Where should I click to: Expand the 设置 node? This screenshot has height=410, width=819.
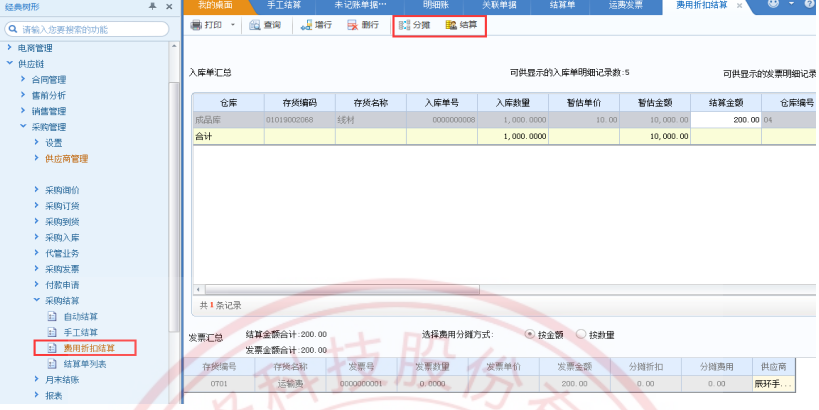(x=37, y=142)
